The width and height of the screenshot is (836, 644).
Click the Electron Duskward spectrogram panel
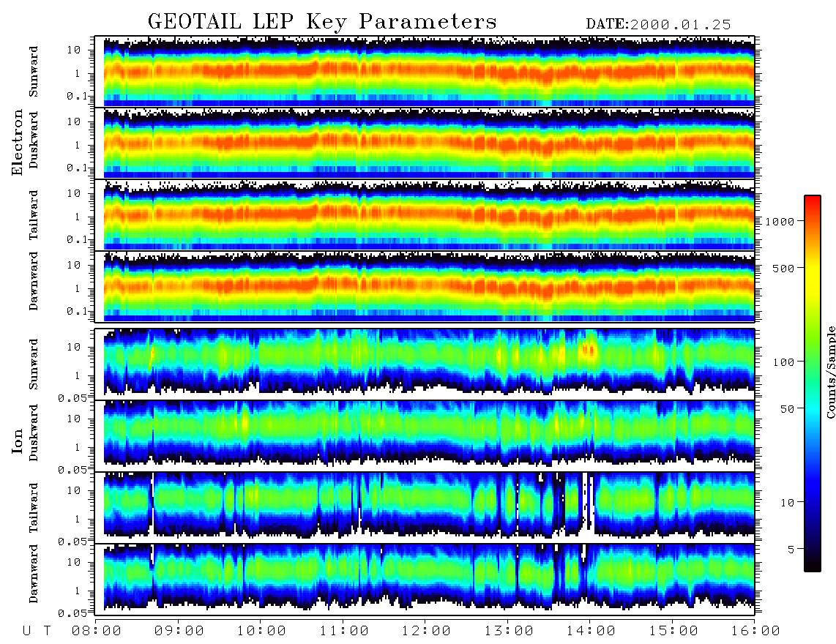425,143
